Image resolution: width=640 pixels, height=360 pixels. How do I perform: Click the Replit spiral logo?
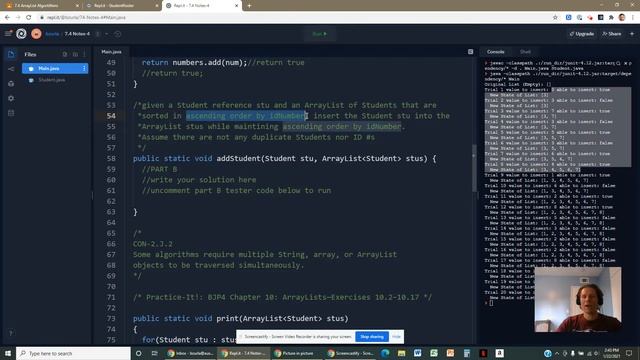coord(21,34)
